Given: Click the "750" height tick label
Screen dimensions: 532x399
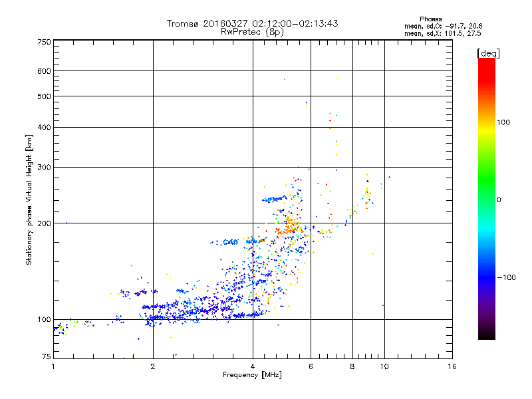Looking at the screenshot, I should point(44,42).
